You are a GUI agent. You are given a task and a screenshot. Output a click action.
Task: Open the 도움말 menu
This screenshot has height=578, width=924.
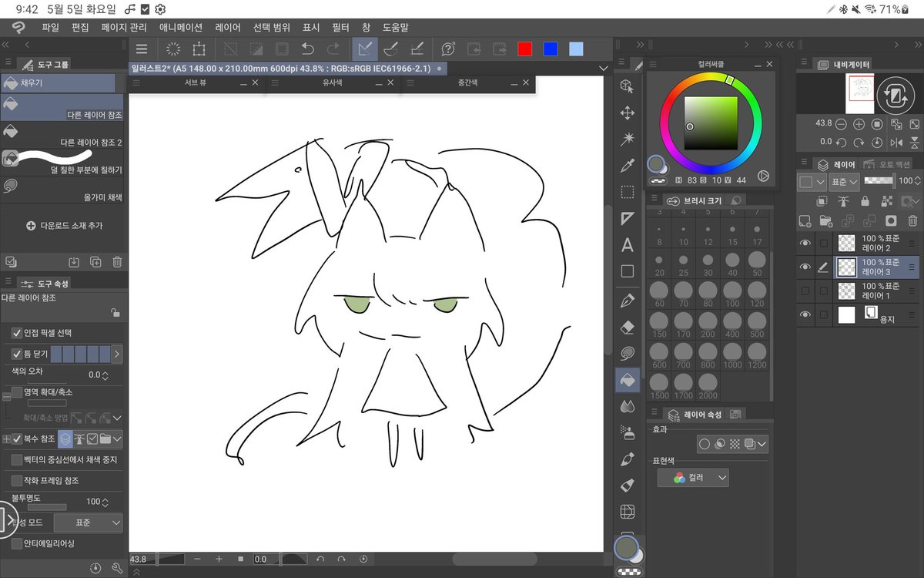click(x=394, y=28)
